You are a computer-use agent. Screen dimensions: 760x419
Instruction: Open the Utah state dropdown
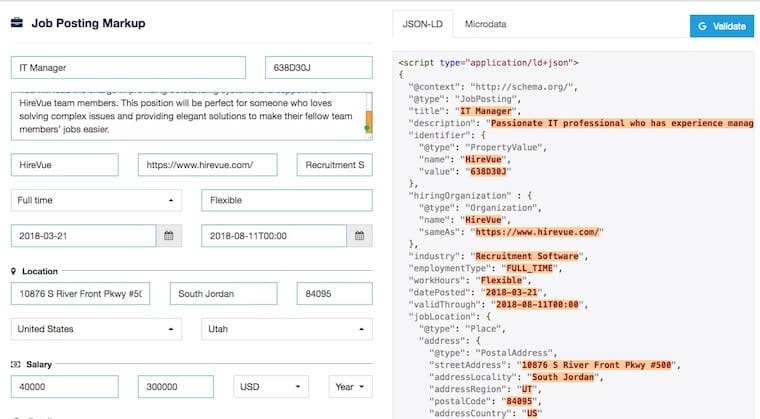tap(286, 329)
